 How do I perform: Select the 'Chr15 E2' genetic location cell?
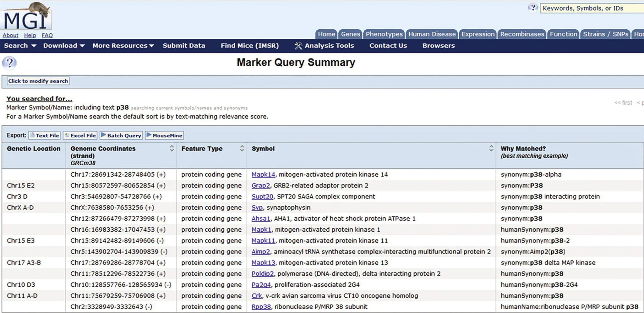[21, 185]
